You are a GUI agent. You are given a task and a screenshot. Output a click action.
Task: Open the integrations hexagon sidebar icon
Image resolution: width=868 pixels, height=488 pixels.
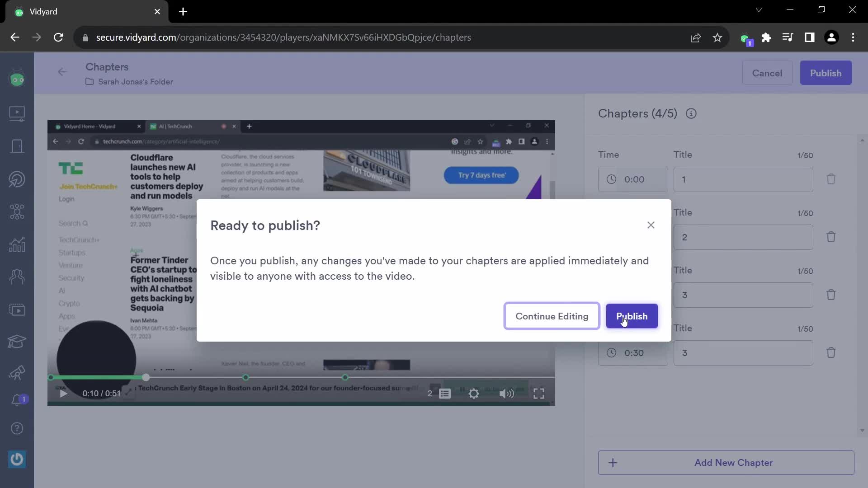coord(17,211)
